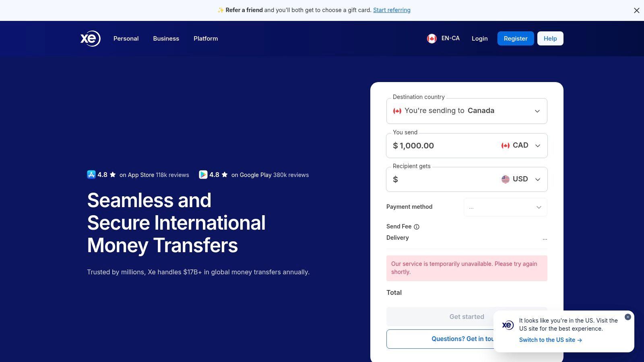644x362 pixels.
Task: Open the Business menu
Action: pyautogui.click(x=166, y=39)
